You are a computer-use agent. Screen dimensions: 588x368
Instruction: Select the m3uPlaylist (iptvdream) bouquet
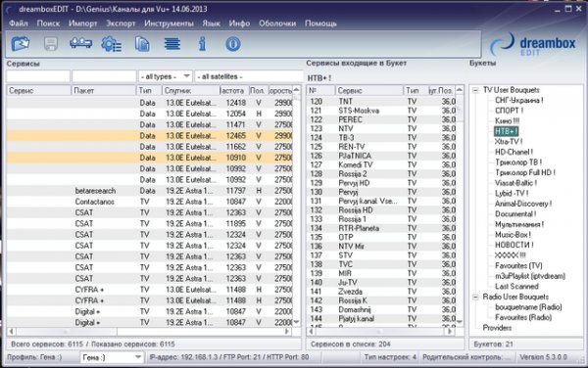point(530,276)
